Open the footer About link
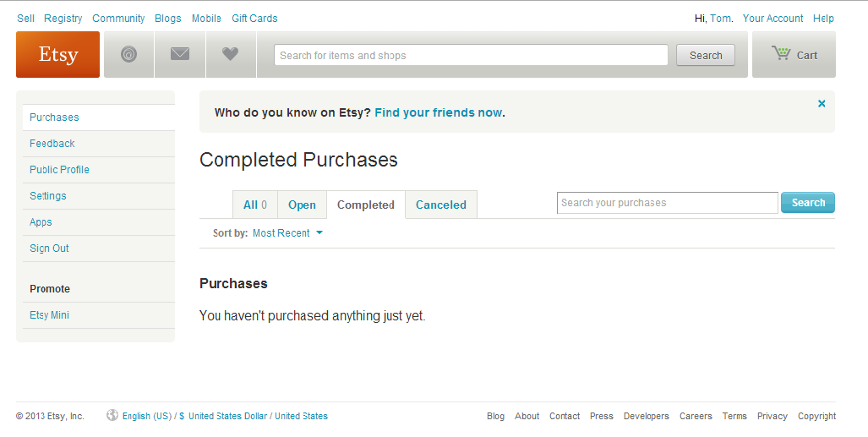 point(527,416)
